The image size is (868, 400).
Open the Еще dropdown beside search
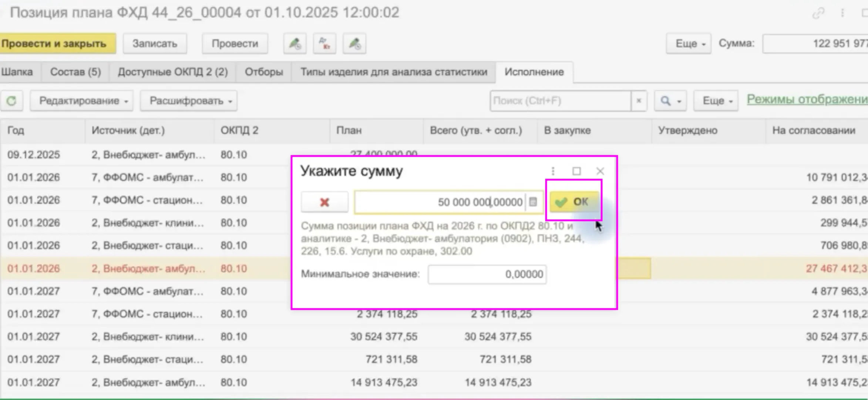coord(716,101)
